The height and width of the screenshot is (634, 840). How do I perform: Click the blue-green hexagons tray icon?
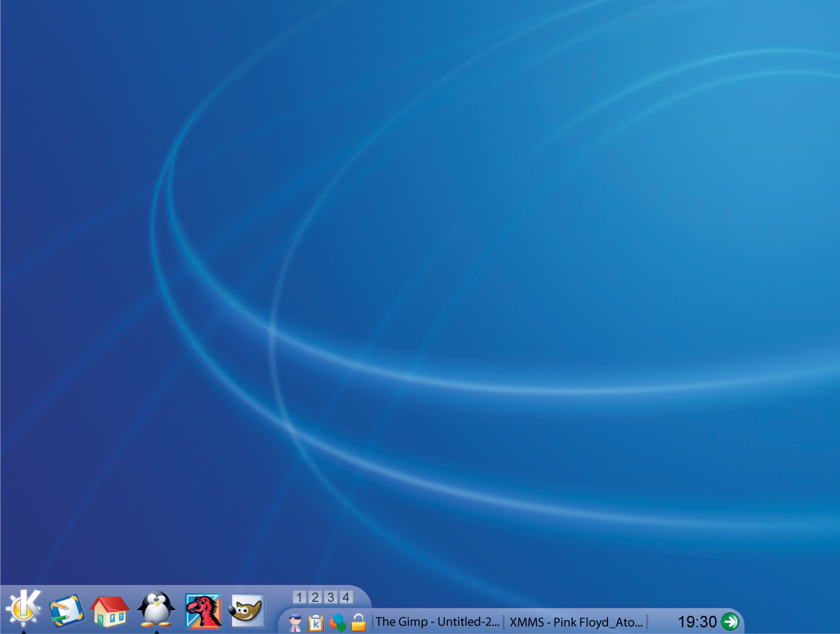[x=337, y=623]
